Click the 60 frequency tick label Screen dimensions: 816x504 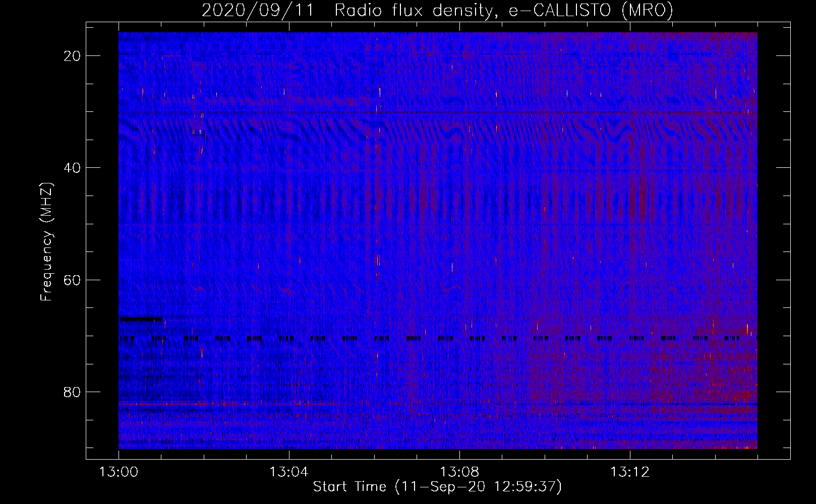pos(73,280)
